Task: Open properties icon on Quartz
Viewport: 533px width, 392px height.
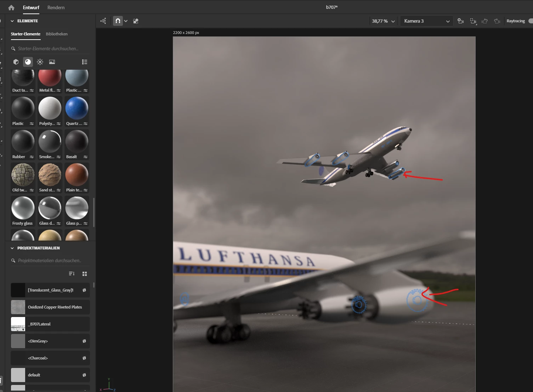Action: (x=86, y=124)
